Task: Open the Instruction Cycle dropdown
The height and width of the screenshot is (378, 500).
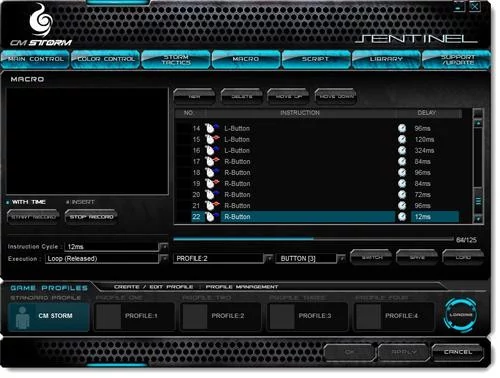Action: (x=164, y=247)
